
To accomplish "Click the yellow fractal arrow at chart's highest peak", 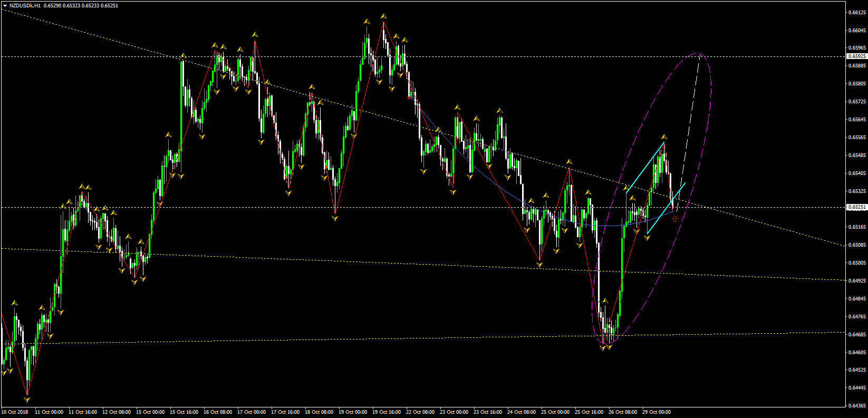I will point(383,16).
